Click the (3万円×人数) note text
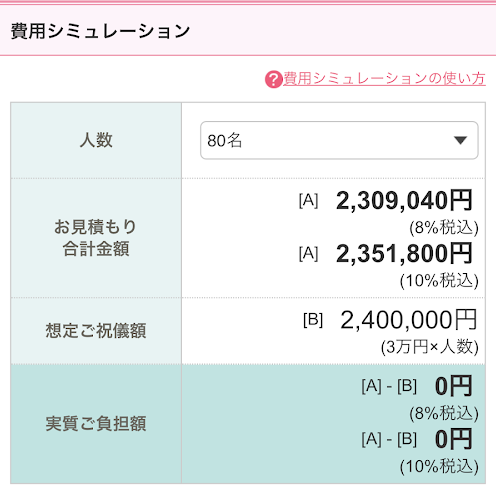496x494 pixels. pos(430,347)
